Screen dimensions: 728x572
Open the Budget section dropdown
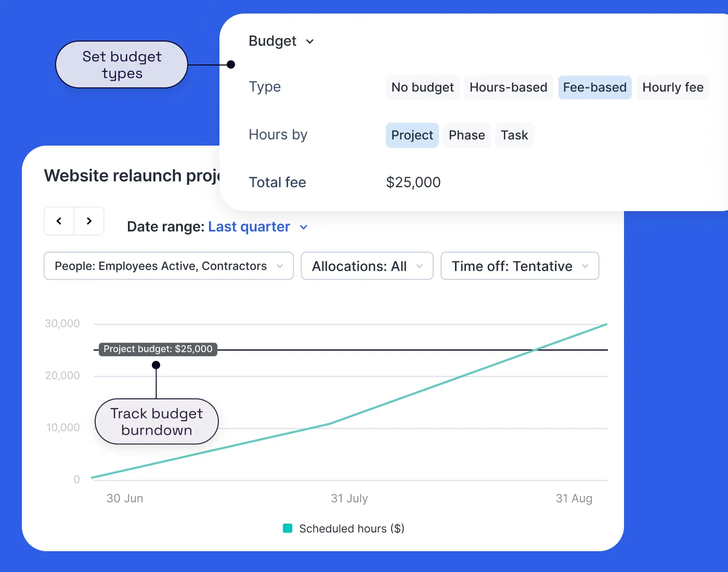[x=281, y=41]
